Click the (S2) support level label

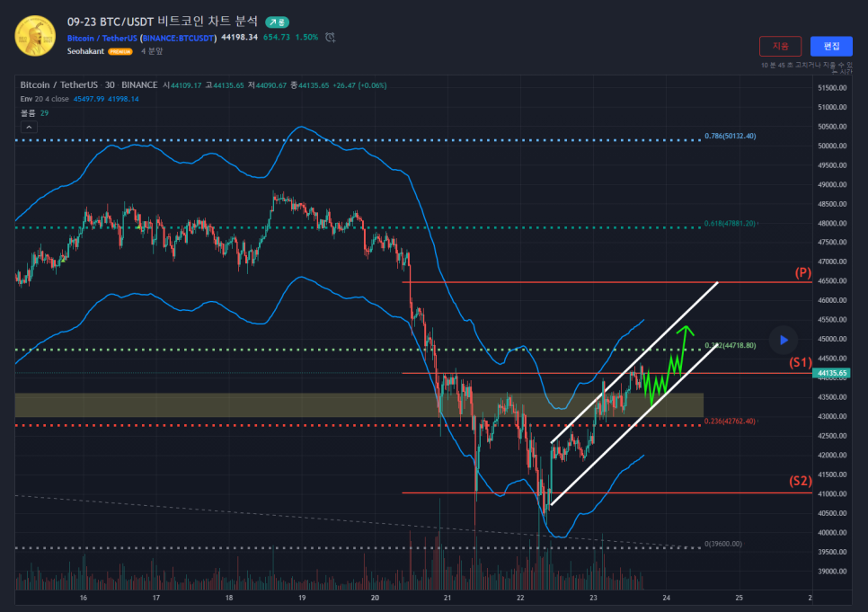(x=800, y=482)
